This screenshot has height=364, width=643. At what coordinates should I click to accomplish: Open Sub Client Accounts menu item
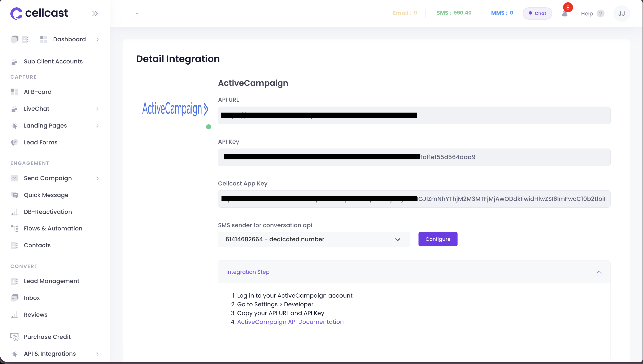[53, 62]
